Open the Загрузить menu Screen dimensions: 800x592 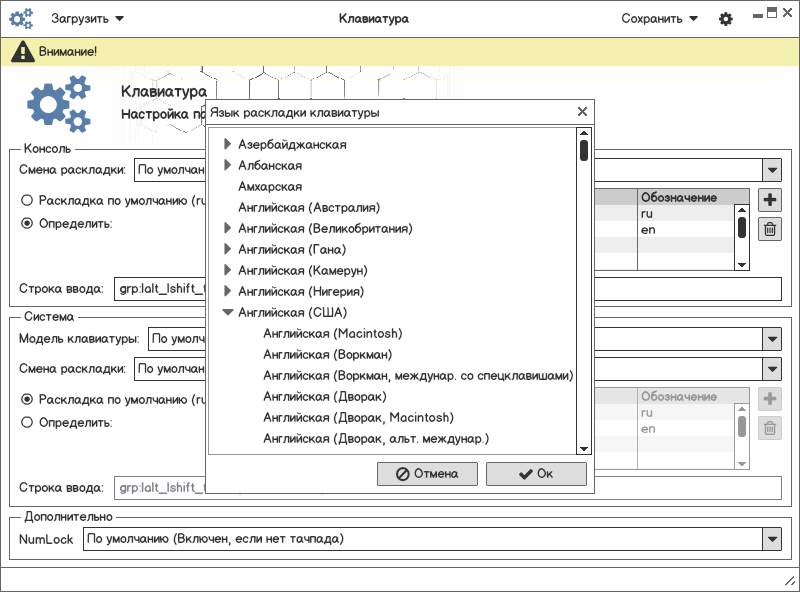(x=87, y=19)
